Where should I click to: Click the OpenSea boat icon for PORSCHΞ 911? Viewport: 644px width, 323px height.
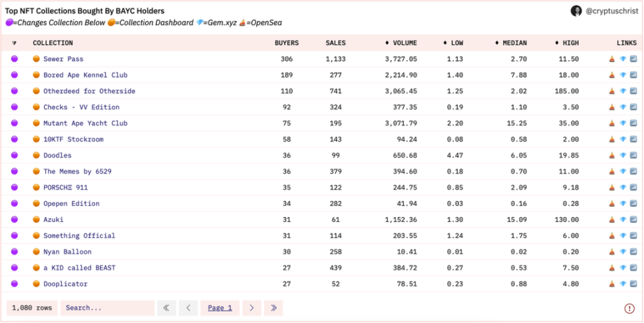[x=612, y=188]
